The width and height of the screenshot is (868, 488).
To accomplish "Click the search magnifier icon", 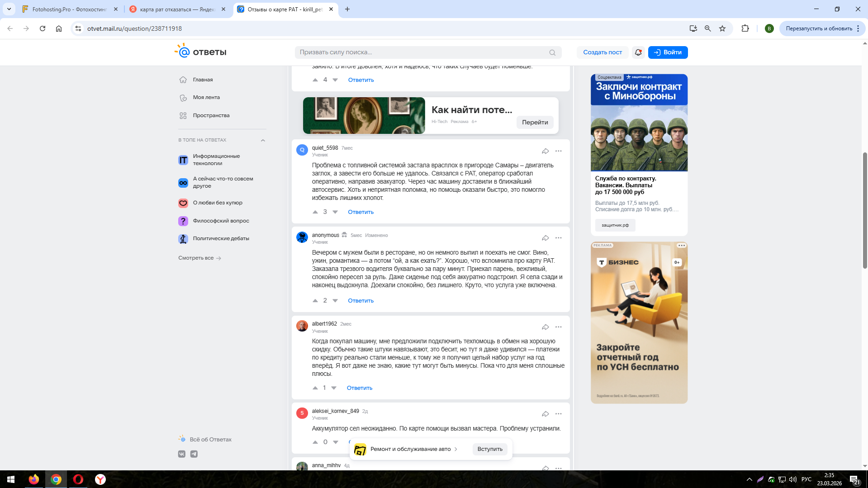I will pos(552,52).
